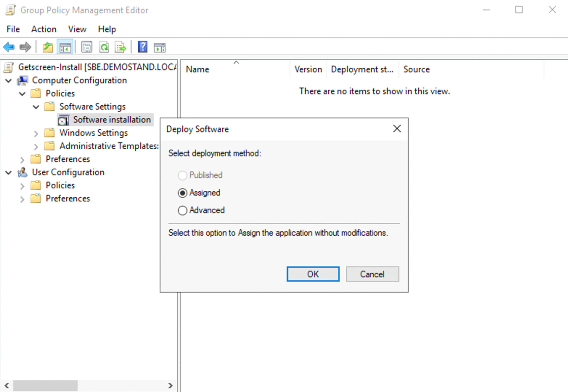This screenshot has width=568, height=392.
Task: Click the green Refresh toolbar icon
Action: tap(104, 47)
